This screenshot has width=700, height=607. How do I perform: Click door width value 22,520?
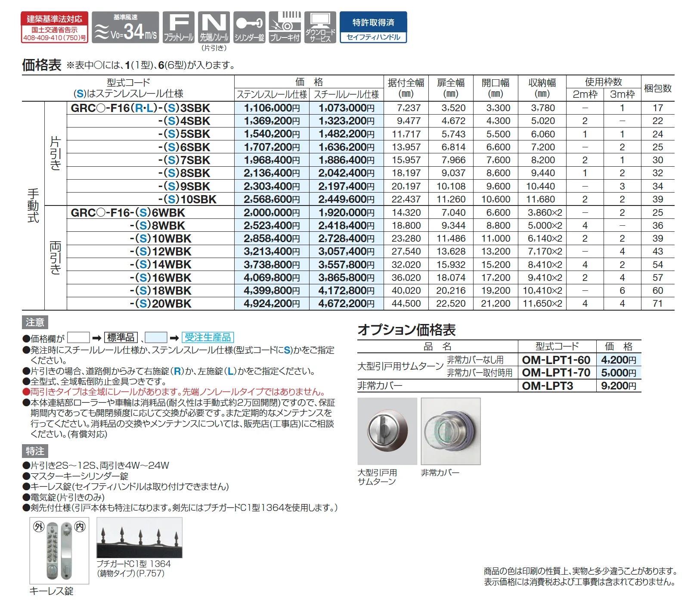click(x=451, y=304)
